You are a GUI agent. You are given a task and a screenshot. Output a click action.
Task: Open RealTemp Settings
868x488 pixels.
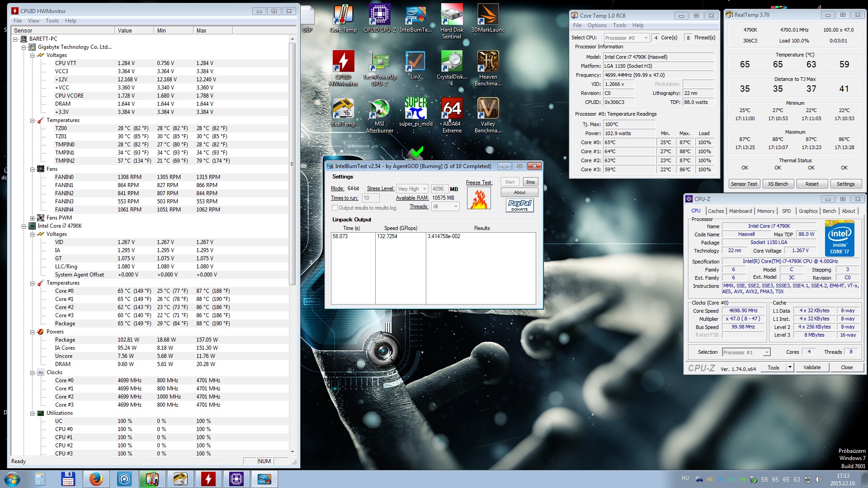tap(845, 184)
